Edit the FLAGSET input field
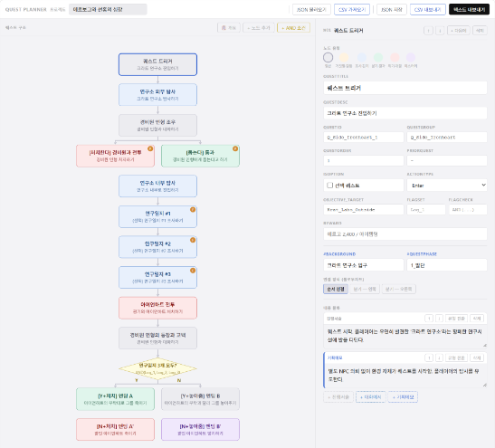 [426, 210]
